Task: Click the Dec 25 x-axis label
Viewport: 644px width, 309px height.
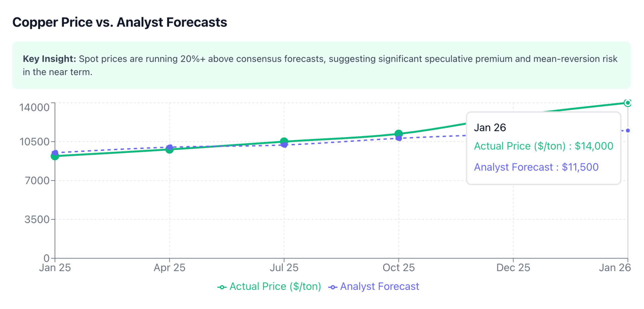Action: 513,268
